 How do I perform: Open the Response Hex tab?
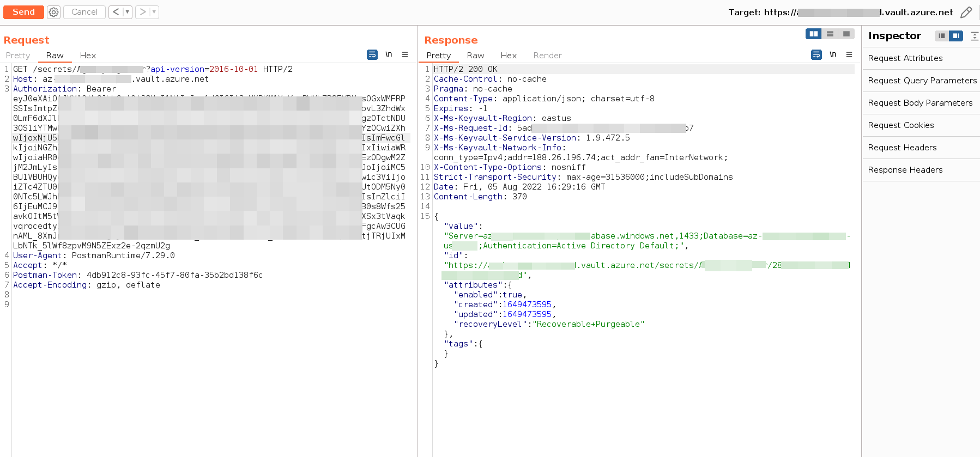[x=509, y=56]
